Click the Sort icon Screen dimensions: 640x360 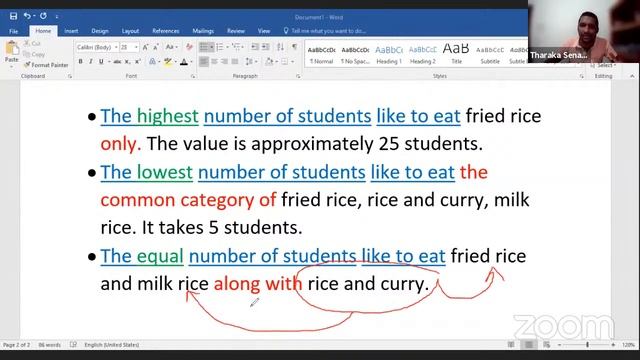point(280,47)
